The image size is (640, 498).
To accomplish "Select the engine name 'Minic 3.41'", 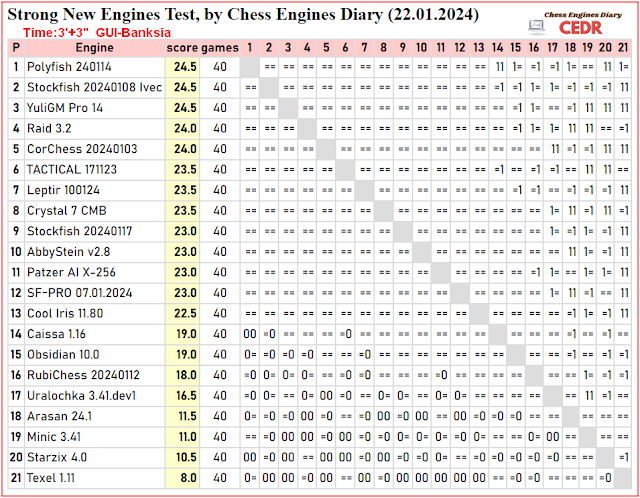I will (x=54, y=437).
